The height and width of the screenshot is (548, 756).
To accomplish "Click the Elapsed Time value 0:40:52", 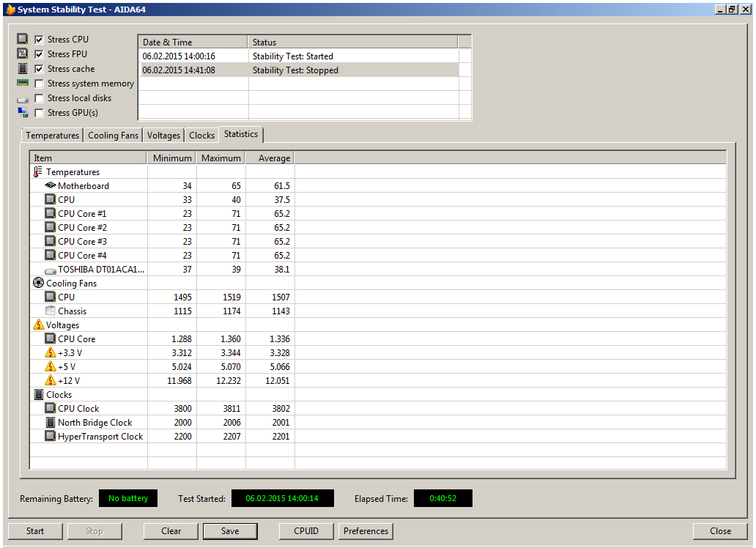I will click(443, 498).
